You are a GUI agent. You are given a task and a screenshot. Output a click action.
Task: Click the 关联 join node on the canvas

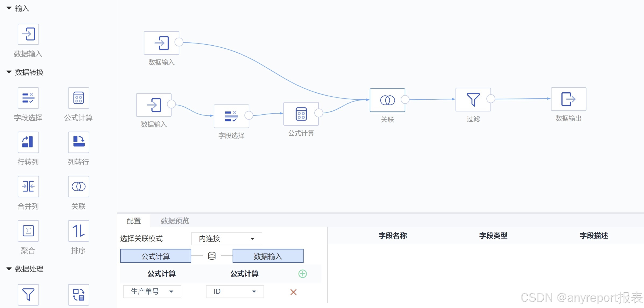coord(387,100)
